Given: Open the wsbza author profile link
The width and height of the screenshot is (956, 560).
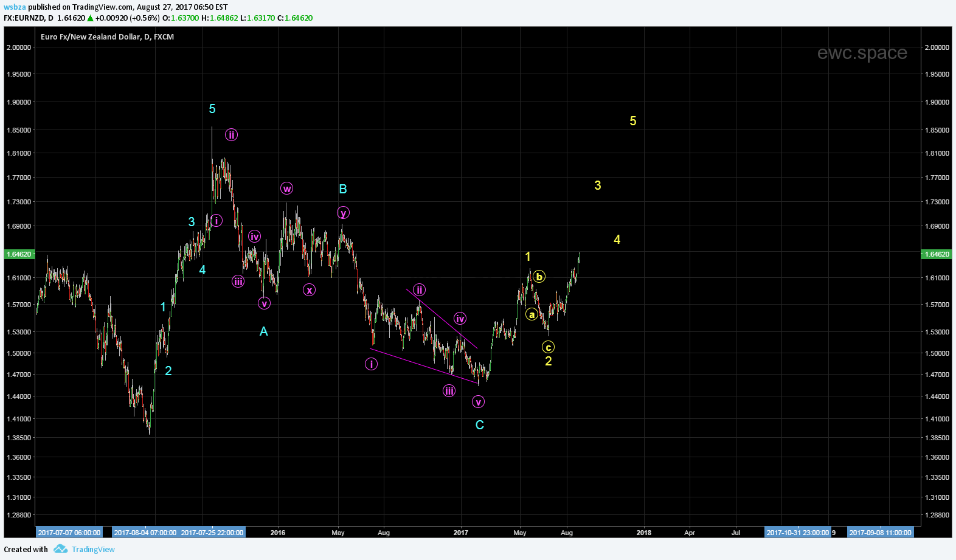Looking at the screenshot, I should click(x=15, y=7).
